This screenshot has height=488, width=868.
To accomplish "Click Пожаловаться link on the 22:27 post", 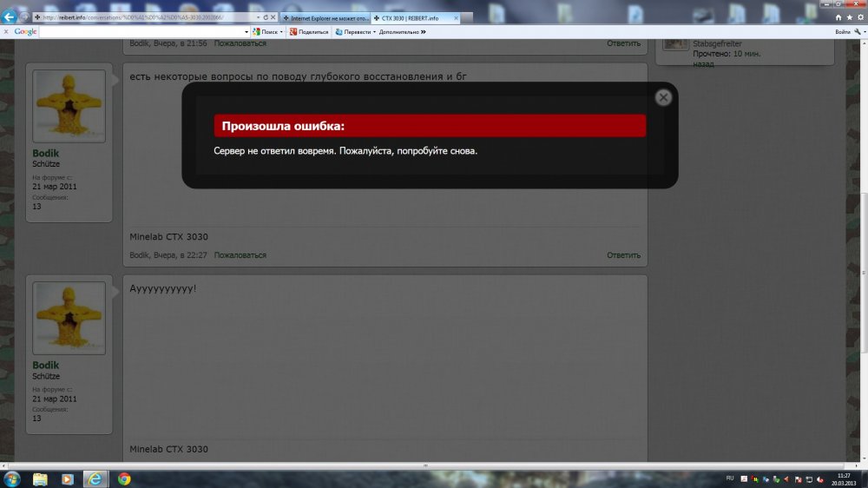I will click(x=240, y=255).
